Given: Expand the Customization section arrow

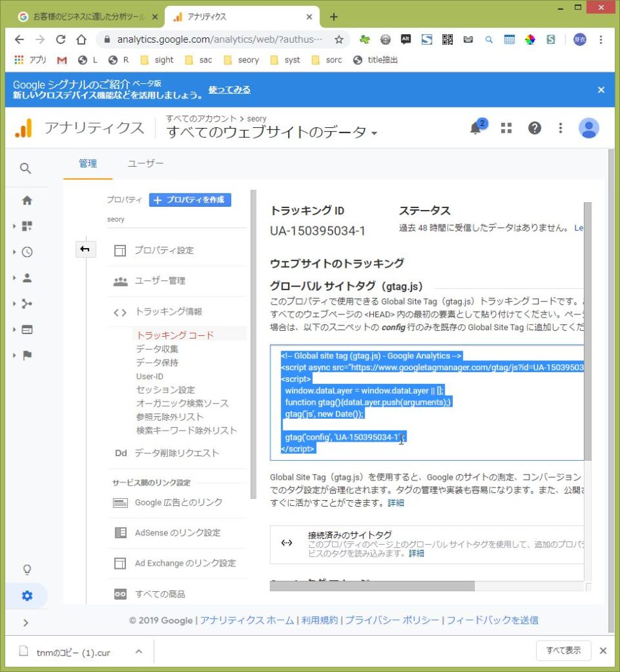Looking at the screenshot, I should point(14,226).
